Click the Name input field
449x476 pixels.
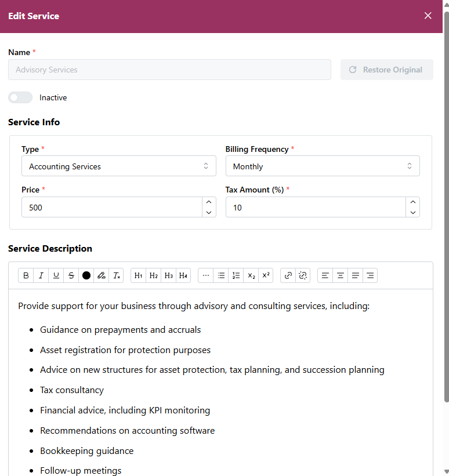pos(169,70)
